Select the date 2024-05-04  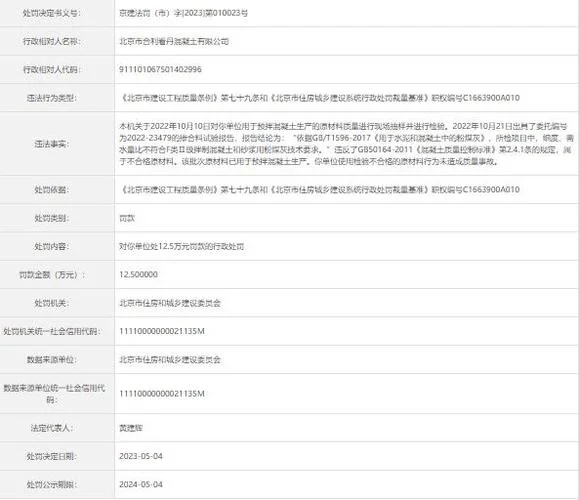[x=141, y=484]
